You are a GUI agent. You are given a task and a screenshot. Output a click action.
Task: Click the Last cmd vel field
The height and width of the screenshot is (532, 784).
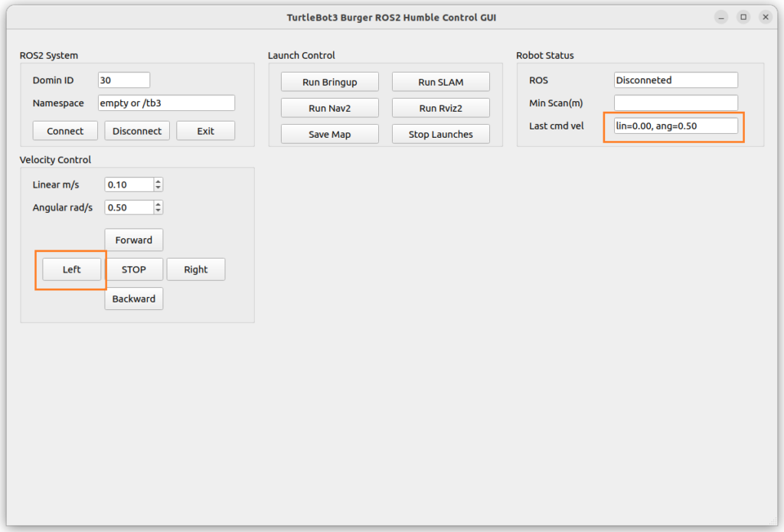click(675, 126)
